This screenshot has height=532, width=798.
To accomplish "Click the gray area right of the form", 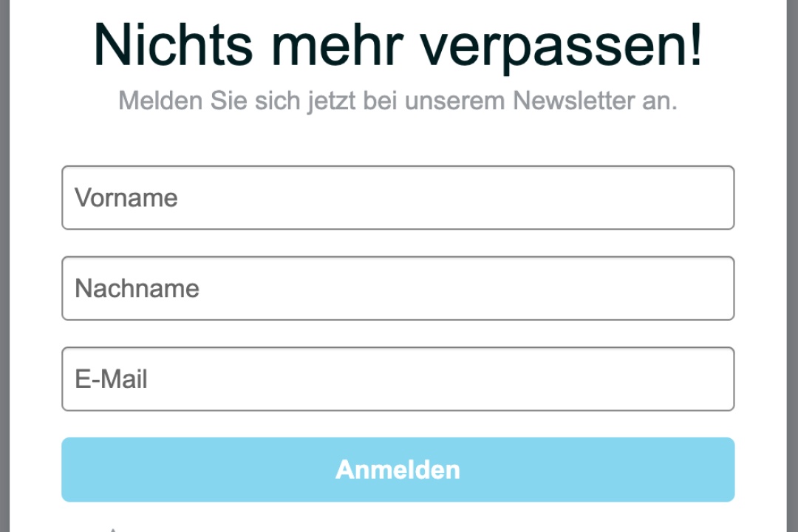I will tap(791, 266).
